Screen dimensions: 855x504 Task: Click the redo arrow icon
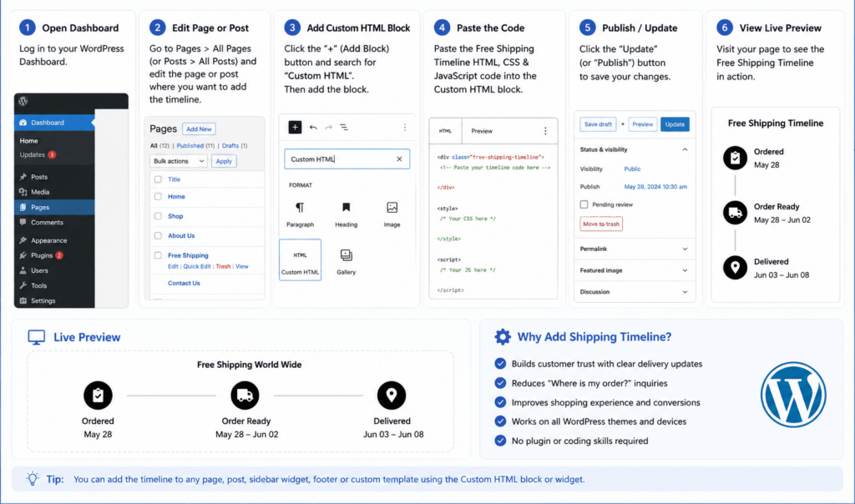(328, 128)
